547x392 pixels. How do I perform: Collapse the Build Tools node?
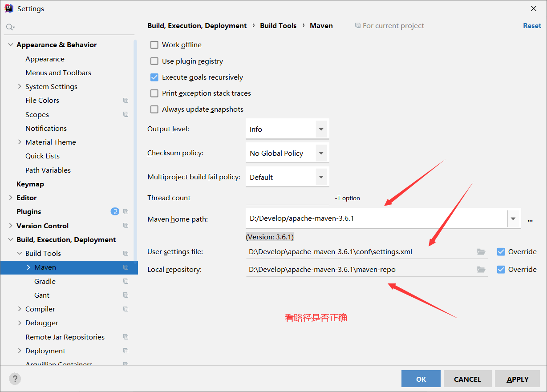19,253
